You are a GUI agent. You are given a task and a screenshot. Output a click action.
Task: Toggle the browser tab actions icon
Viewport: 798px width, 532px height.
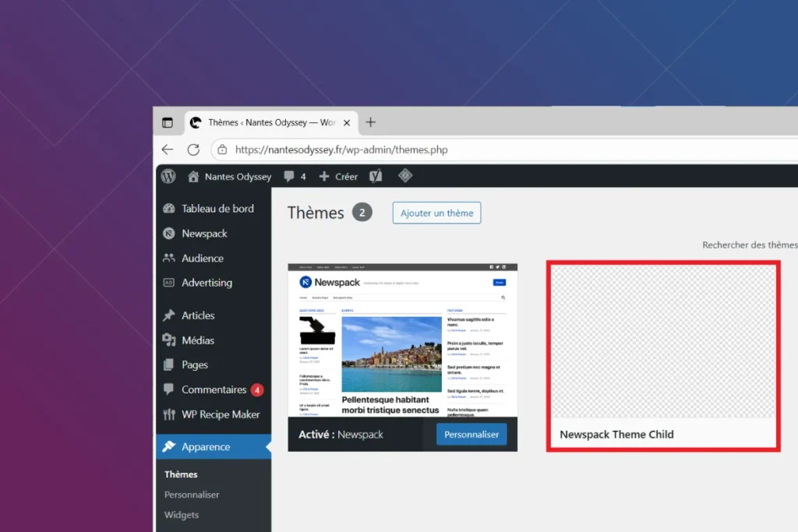168,122
